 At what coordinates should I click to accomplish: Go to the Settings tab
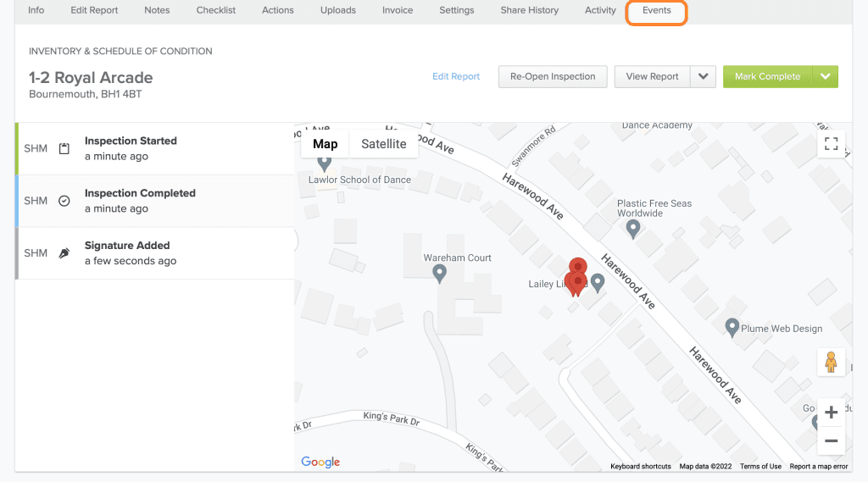pos(457,10)
